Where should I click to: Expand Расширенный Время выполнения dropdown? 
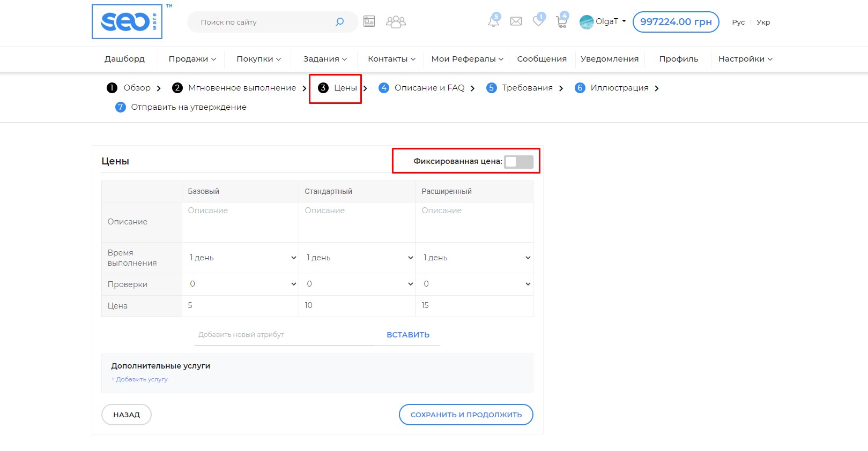[x=474, y=258]
